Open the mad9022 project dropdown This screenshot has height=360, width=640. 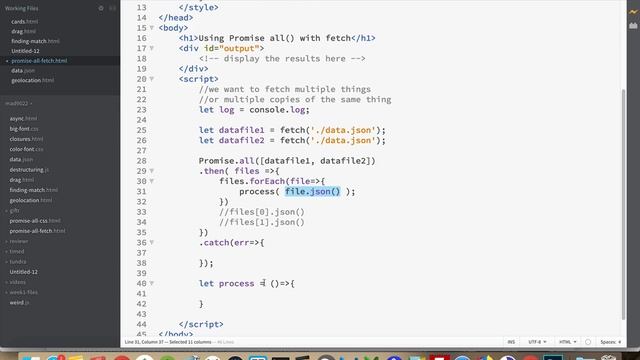pos(19,104)
